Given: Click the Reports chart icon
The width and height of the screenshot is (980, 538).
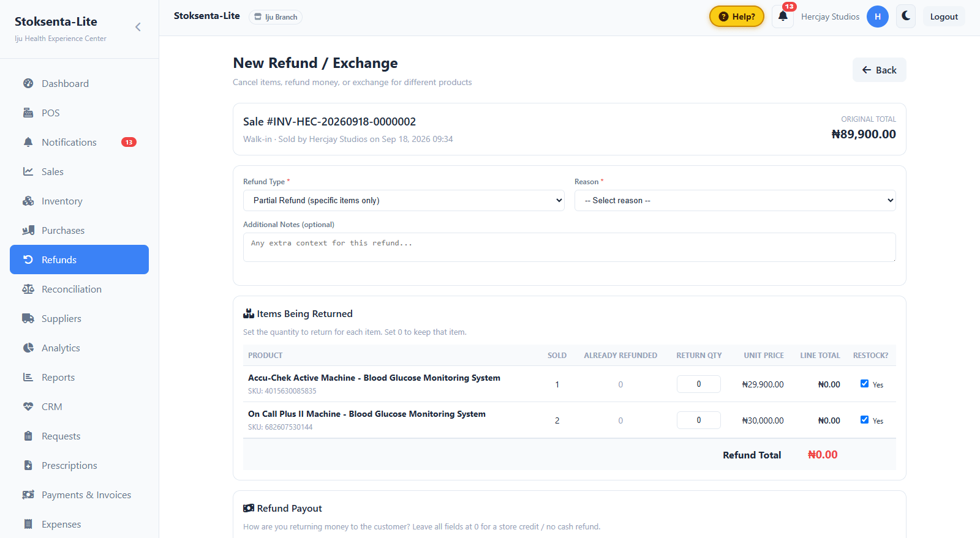Looking at the screenshot, I should coord(28,377).
